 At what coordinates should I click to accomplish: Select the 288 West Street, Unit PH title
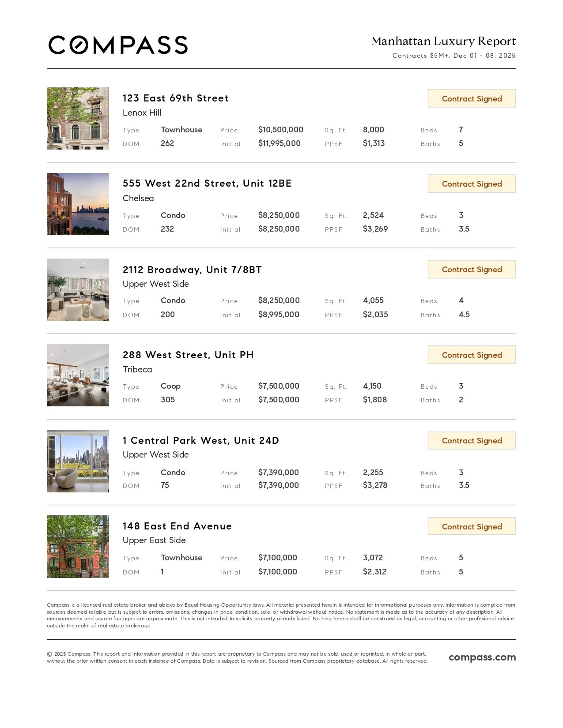[x=188, y=355]
